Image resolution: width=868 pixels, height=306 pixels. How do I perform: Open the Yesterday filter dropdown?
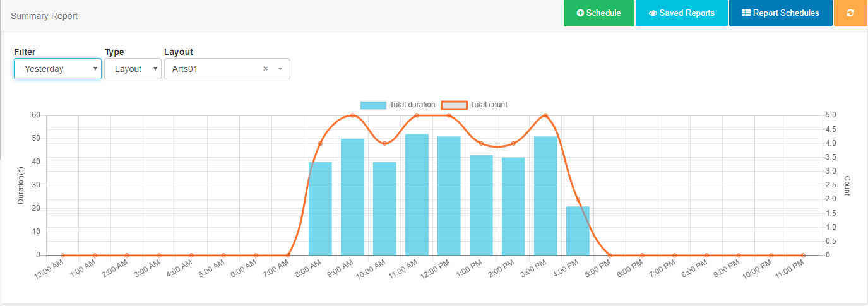[57, 69]
